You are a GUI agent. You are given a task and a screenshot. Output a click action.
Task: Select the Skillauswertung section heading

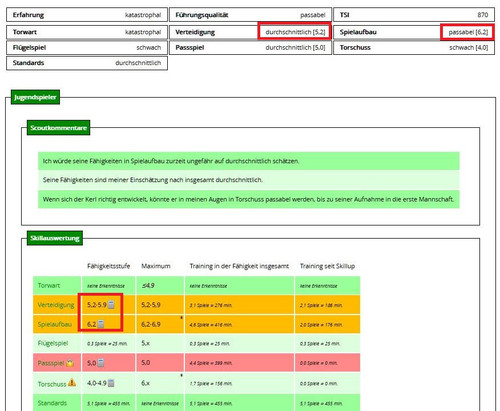pos(55,238)
